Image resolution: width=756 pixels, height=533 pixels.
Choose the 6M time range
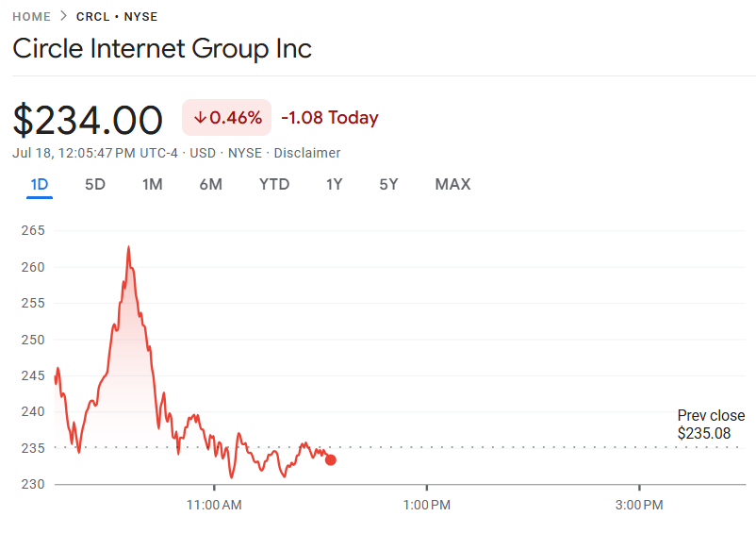pyautogui.click(x=211, y=184)
